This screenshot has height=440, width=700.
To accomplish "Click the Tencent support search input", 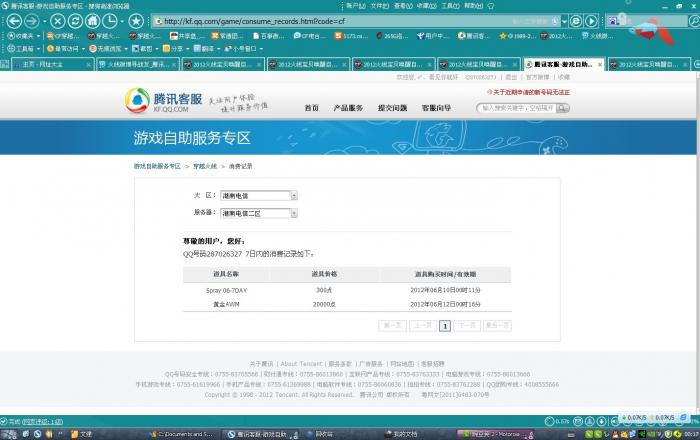I will coord(517,108).
